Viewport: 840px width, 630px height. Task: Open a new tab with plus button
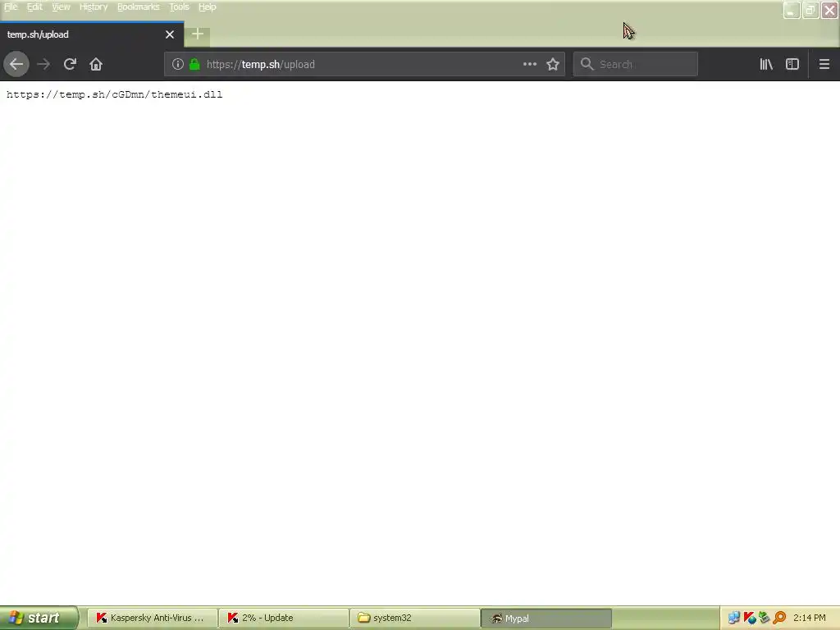tap(197, 34)
